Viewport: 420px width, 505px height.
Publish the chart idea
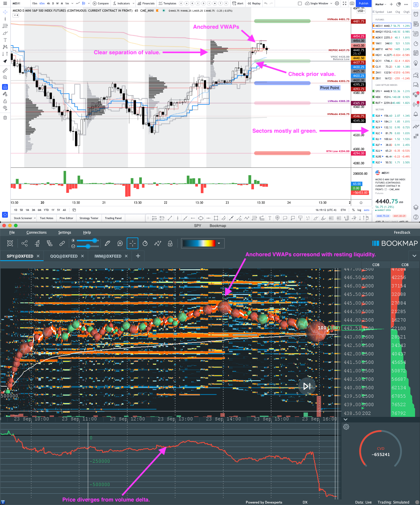(x=364, y=4)
